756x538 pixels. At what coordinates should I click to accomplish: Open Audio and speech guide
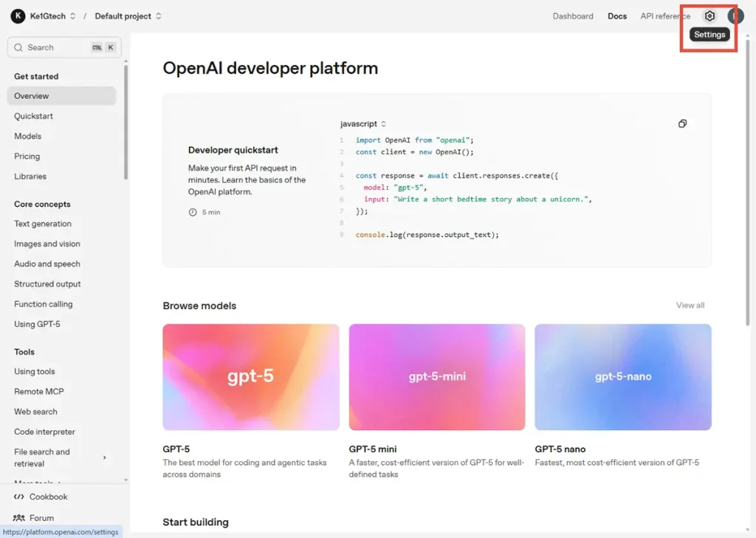pyautogui.click(x=47, y=264)
